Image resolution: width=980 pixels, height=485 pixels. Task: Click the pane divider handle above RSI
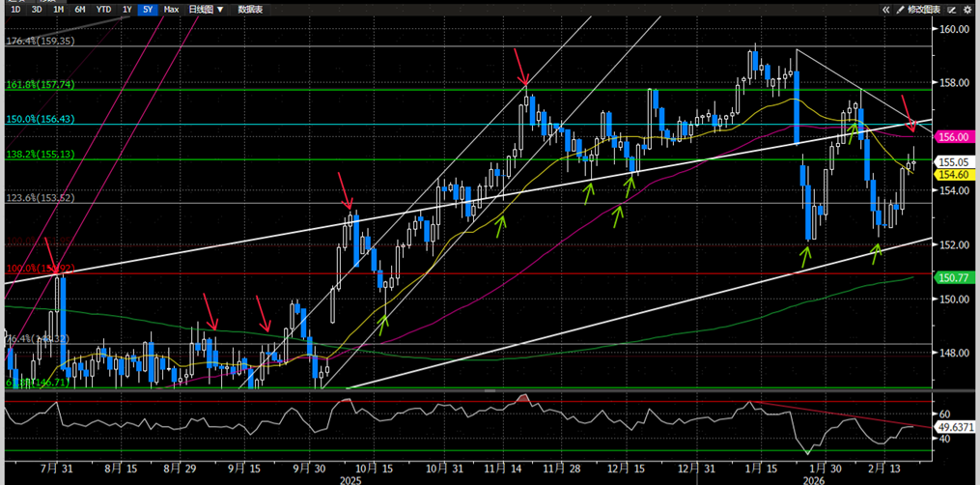point(490,390)
